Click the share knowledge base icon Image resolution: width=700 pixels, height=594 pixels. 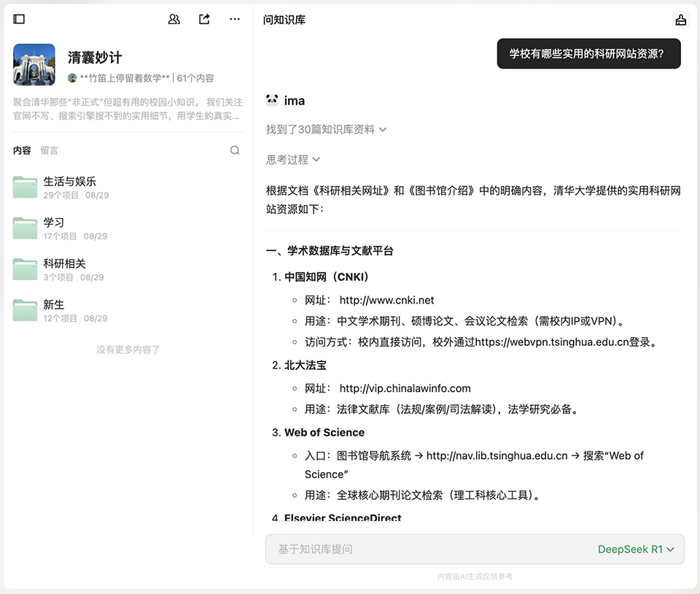[x=204, y=20]
